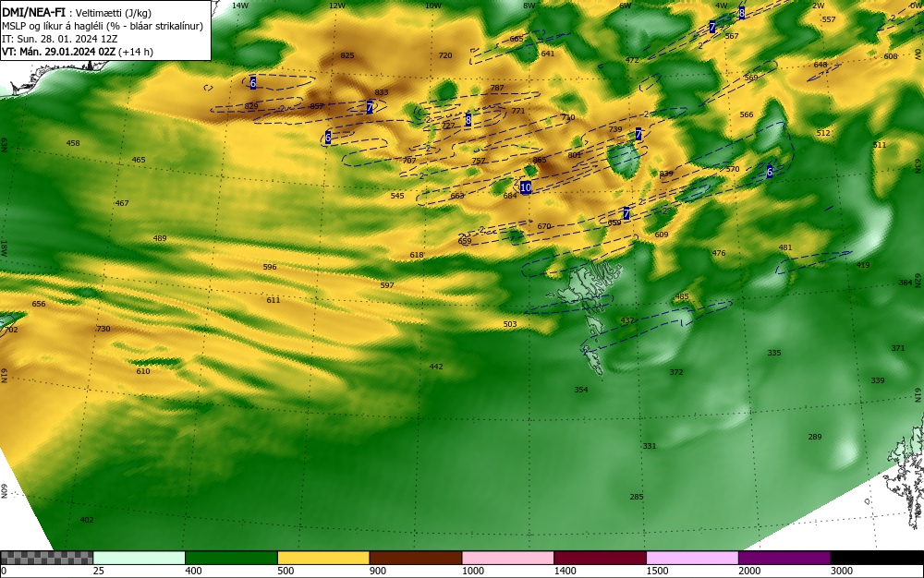Screen dimensions: 924x578
Task: Click the map value '545'
Action: coord(397,196)
